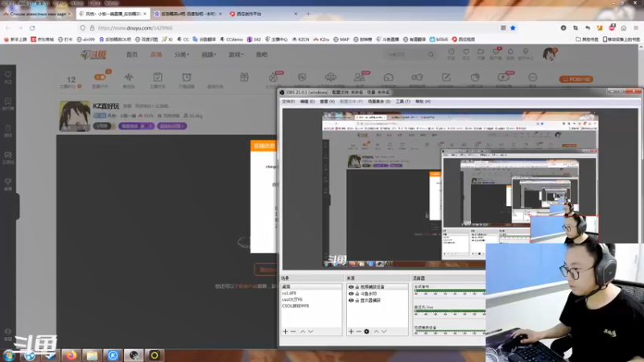Screen dimensions: 644x362
Task: Open the 场景集合(S) menu in OBS
Action: click(x=378, y=101)
